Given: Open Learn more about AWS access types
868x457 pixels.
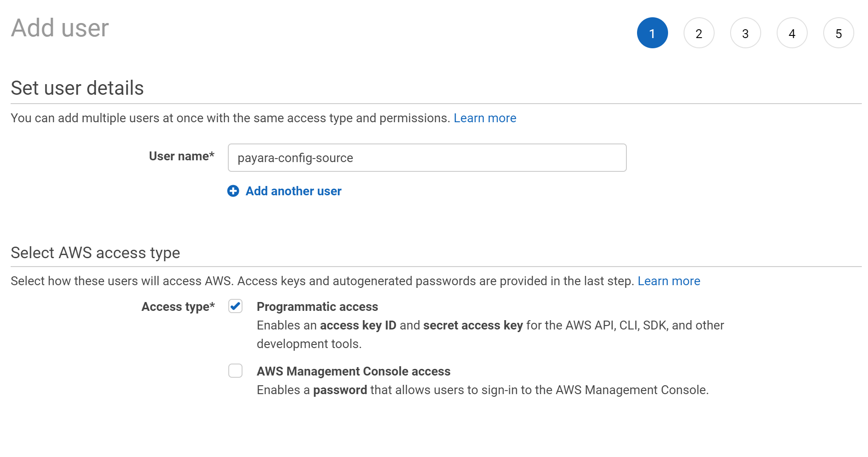Looking at the screenshot, I should pyautogui.click(x=669, y=281).
